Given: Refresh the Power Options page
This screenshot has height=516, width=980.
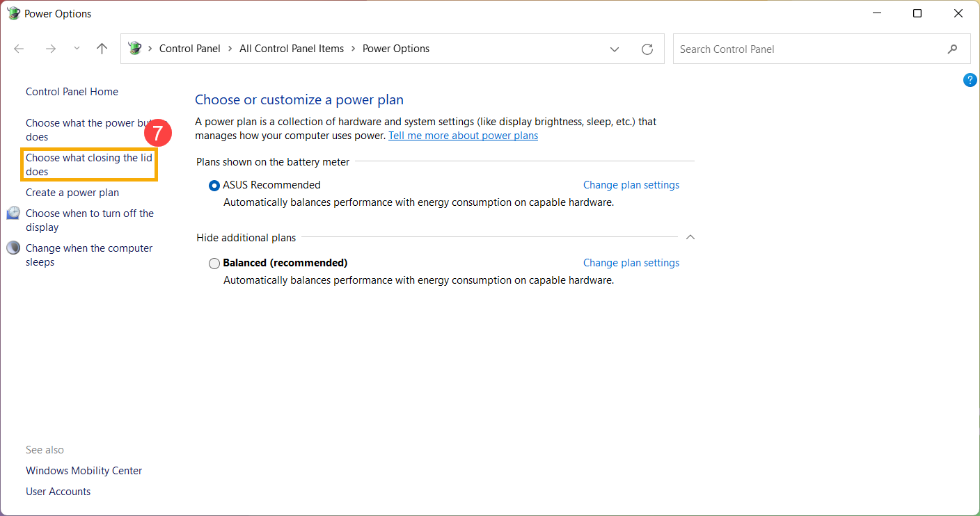Looking at the screenshot, I should (x=647, y=49).
